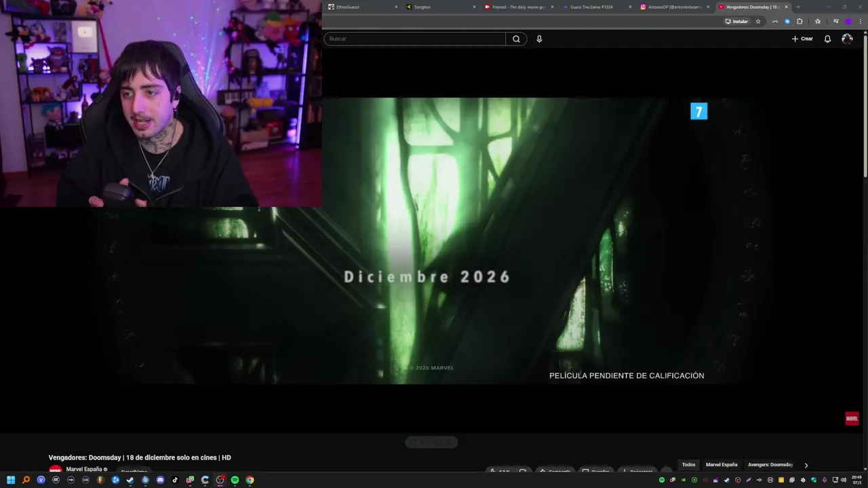Switch to Guess The.Game #1334 tab
868x488 pixels.
click(596, 7)
